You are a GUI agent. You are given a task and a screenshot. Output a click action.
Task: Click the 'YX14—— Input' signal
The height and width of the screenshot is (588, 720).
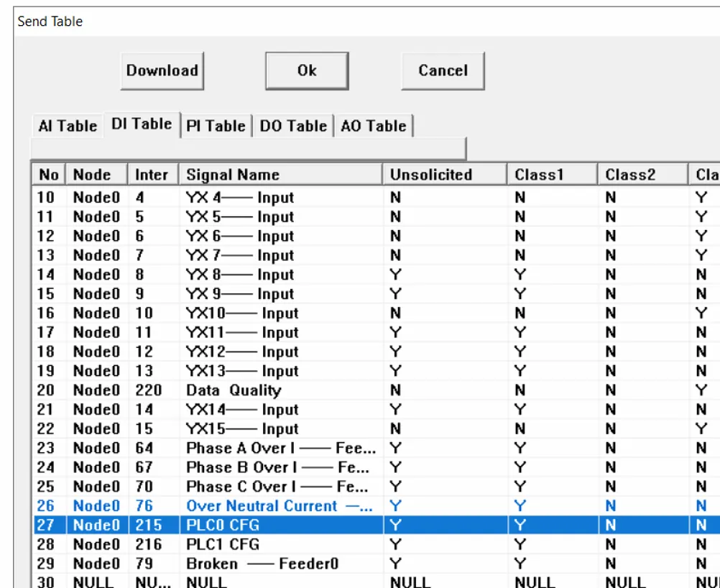pyautogui.click(x=242, y=410)
